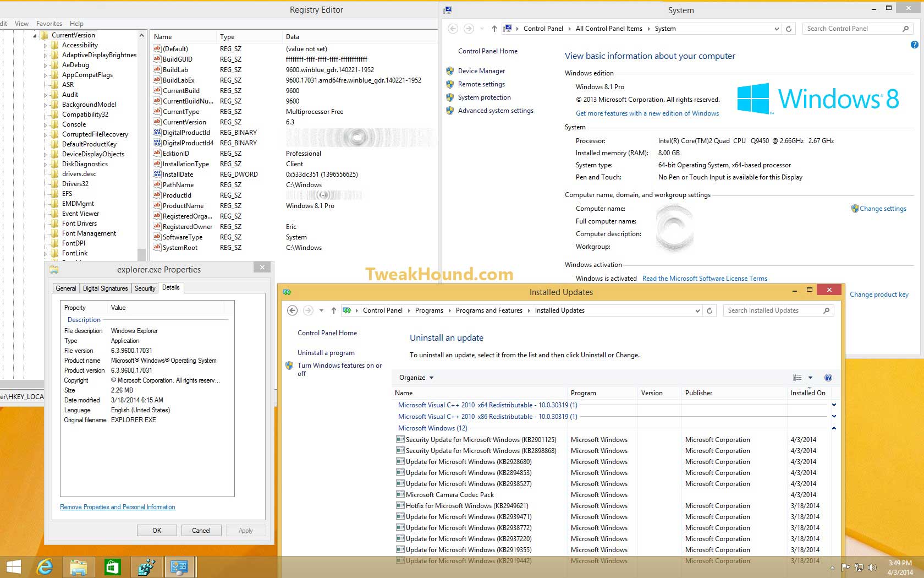Switch to General tab in explorer.exe Properties
Viewport: 924px width, 578px height.
click(66, 288)
